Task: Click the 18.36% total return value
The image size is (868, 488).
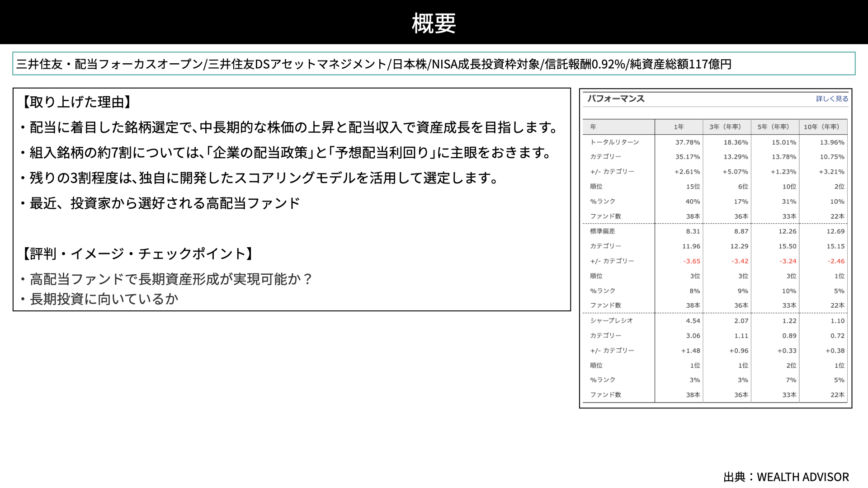Action: click(736, 142)
